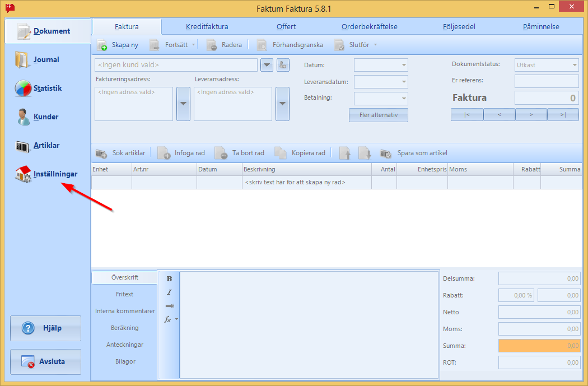Open the Statistik pie chart section
Image resolution: width=588 pixels, height=386 pixels.
38,88
